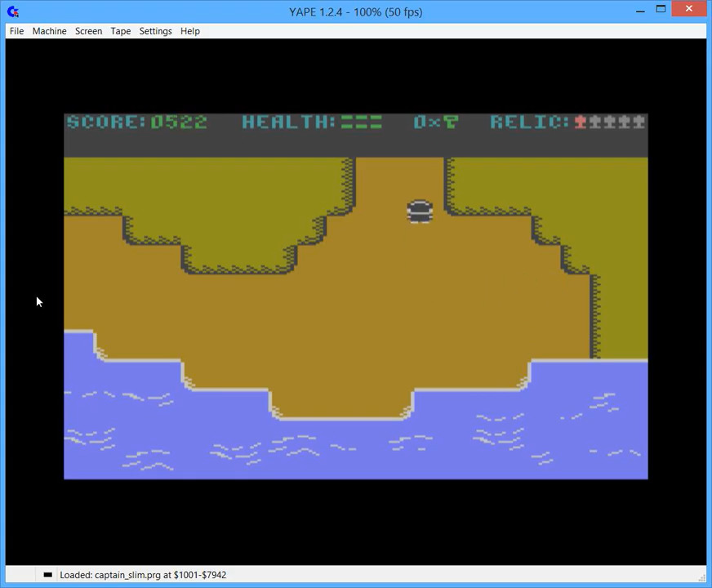Click the RELIC: label in game HUD
Viewport: 712px width, 588px height.
pos(529,122)
